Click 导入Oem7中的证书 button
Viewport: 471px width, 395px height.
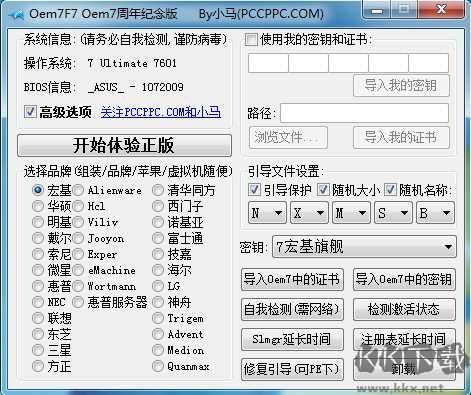pyautogui.click(x=292, y=279)
